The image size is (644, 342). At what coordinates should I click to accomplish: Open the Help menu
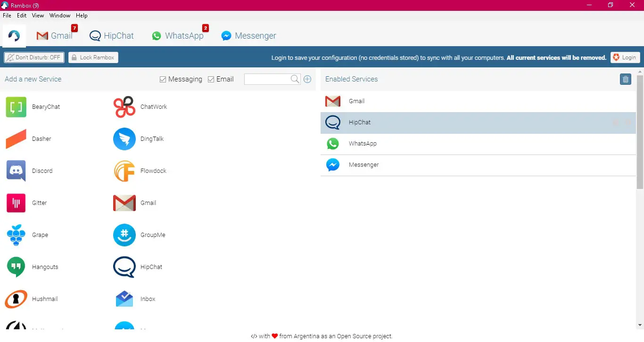point(82,16)
